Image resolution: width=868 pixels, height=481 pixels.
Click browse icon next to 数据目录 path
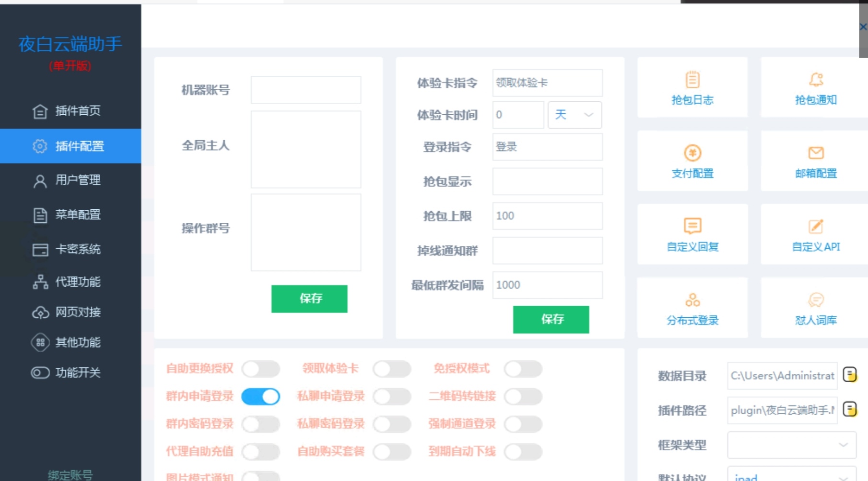[849, 374]
